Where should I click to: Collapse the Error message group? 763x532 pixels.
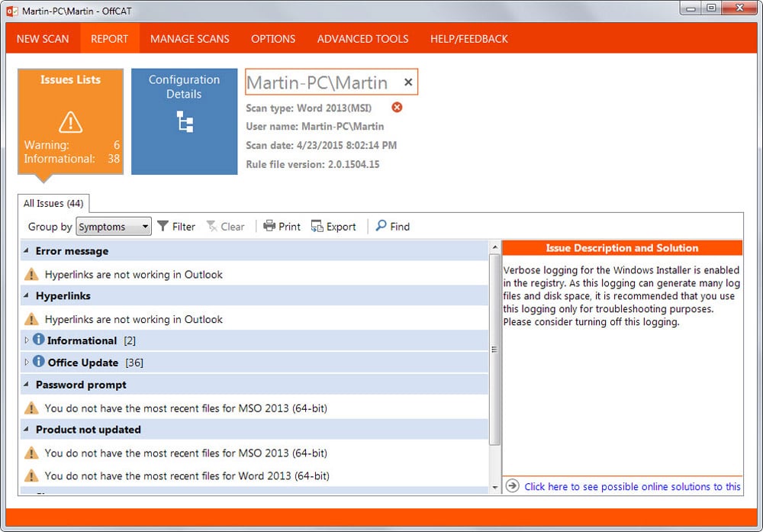[26, 250]
